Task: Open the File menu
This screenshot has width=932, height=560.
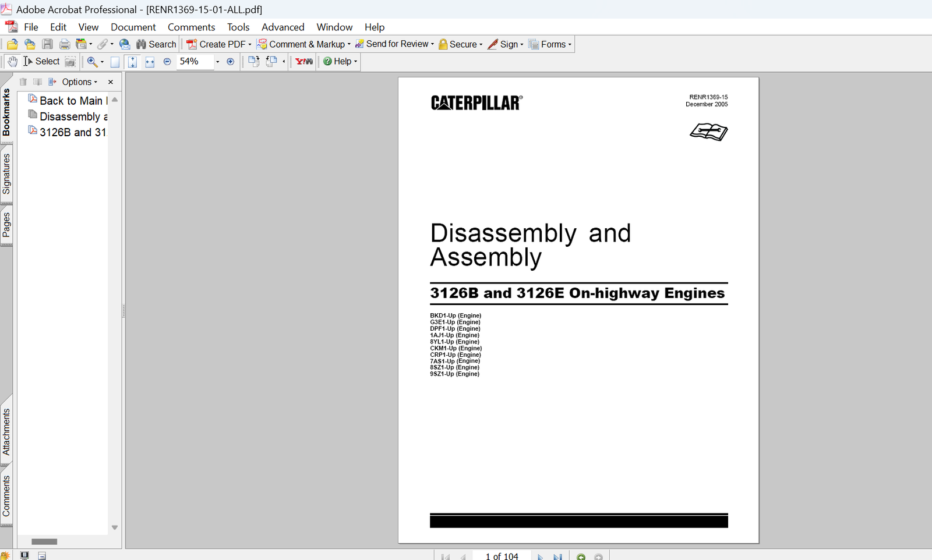Action: coord(31,27)
